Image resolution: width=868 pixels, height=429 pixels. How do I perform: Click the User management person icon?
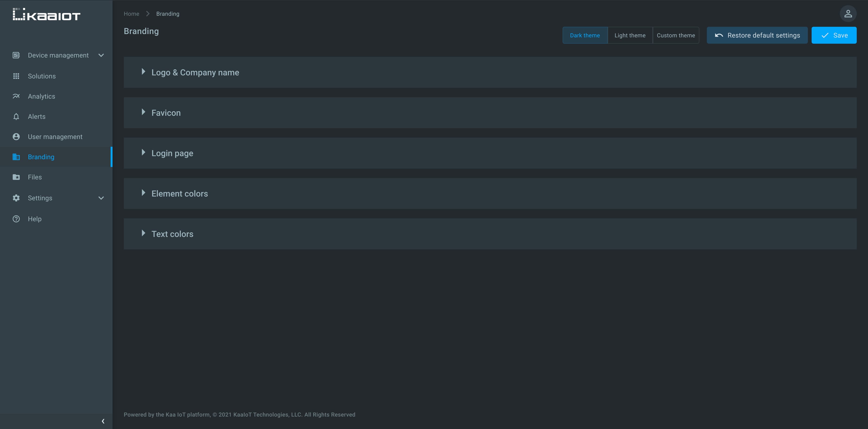tap(16, 137)
